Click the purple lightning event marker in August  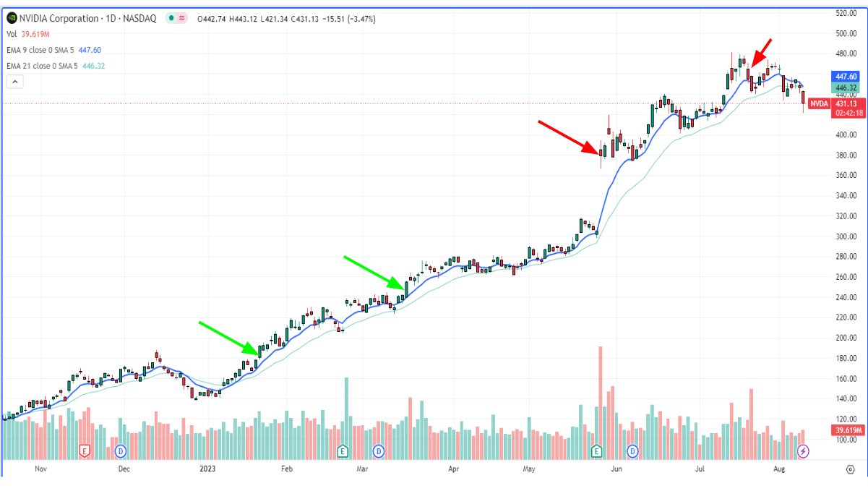tap(803, 451)
